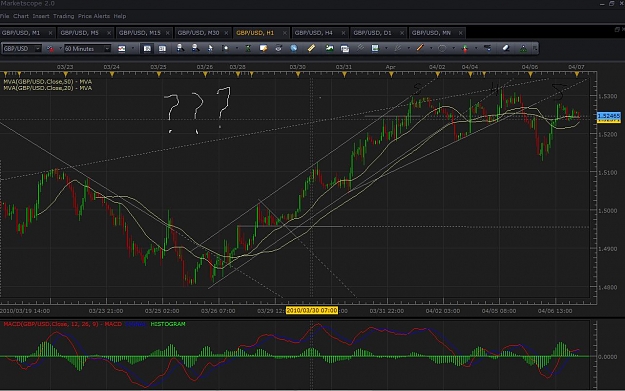Image resolution: width=625 pixels, height=391 pixels.
Task: Click the landscape picture icon
Action: (329, 48)
